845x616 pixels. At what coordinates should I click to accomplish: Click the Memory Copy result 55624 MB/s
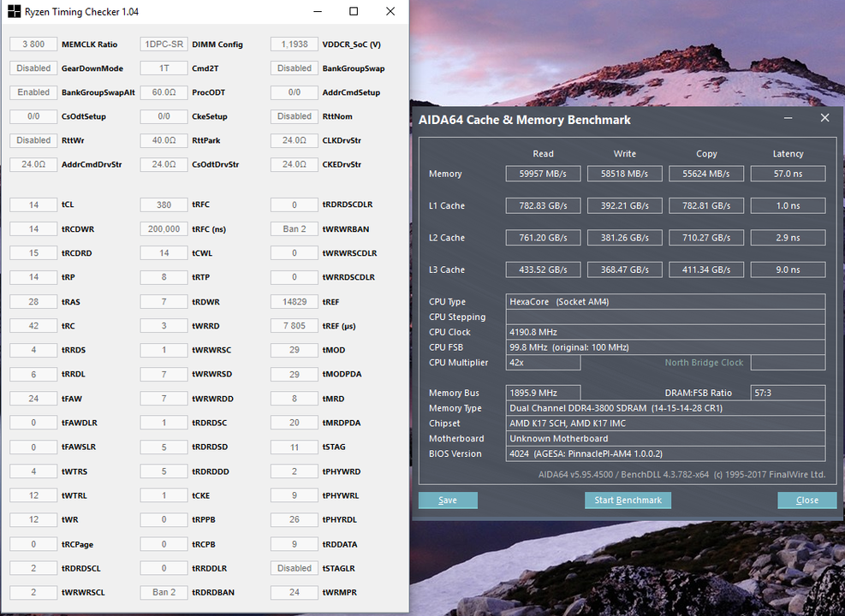tap(706, 174)
